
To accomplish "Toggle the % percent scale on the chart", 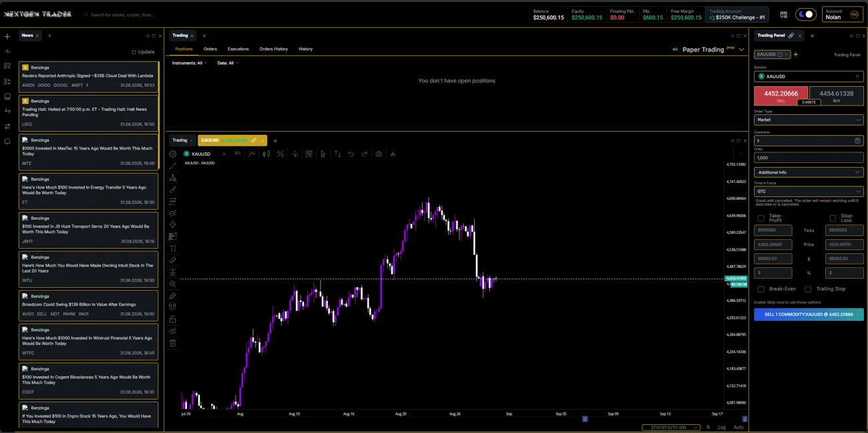I will pyautogui.click(x=708, y=427).
